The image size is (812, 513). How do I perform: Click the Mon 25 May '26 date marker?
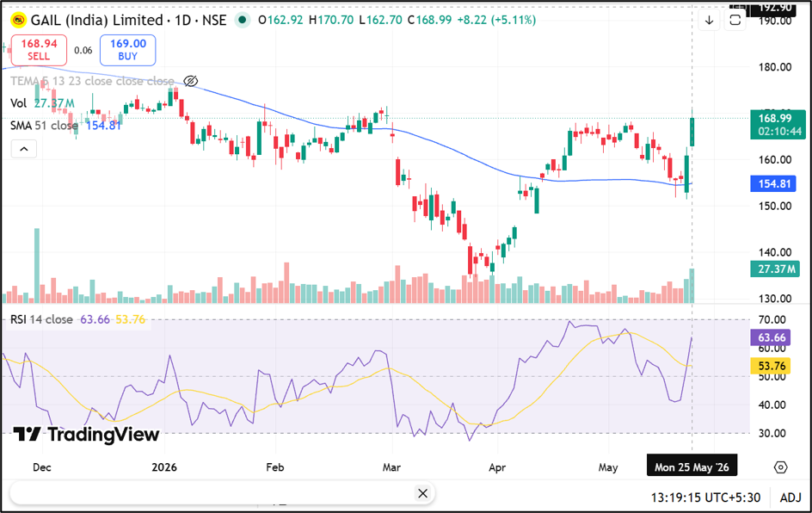pos(692,467)
